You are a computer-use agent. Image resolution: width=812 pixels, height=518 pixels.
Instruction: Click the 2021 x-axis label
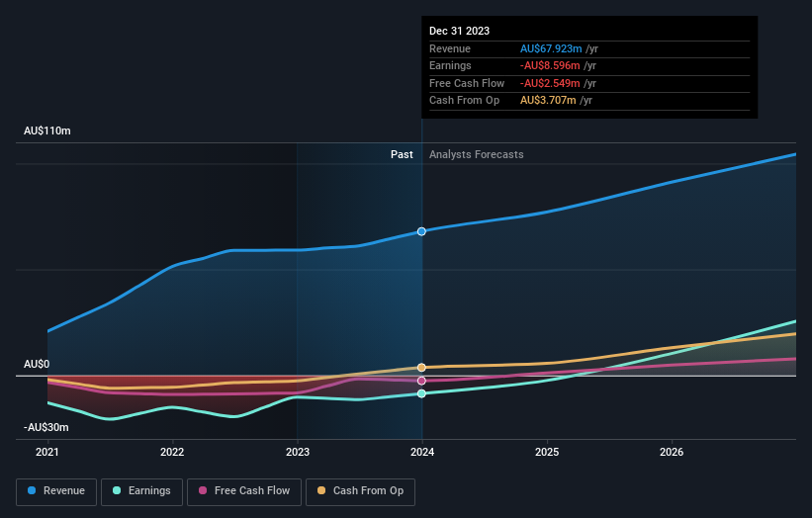point(47,453)
